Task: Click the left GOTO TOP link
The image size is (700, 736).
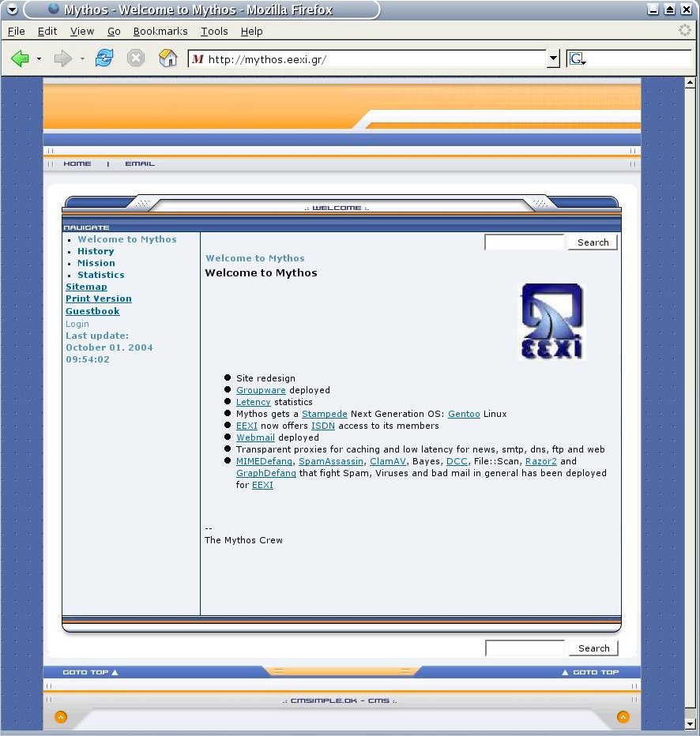Action: (90, 672)
